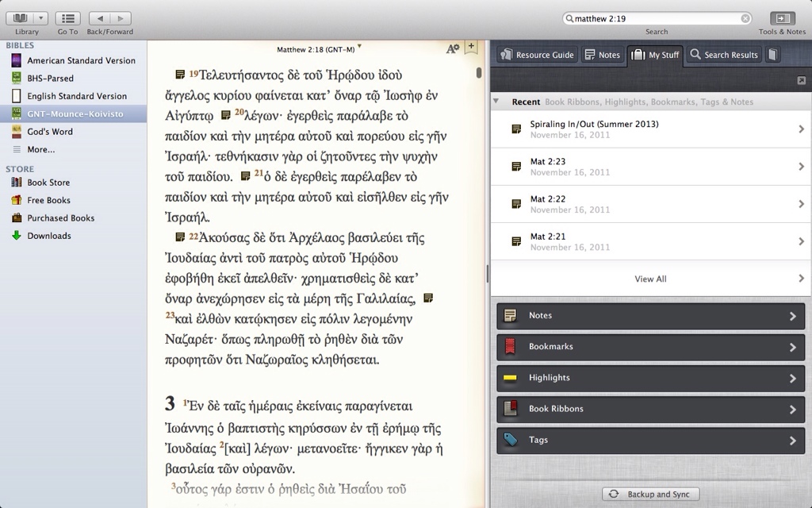
Task: Open the yellow Highlights category
Action: pyautogui.click(x=649, y=378)
